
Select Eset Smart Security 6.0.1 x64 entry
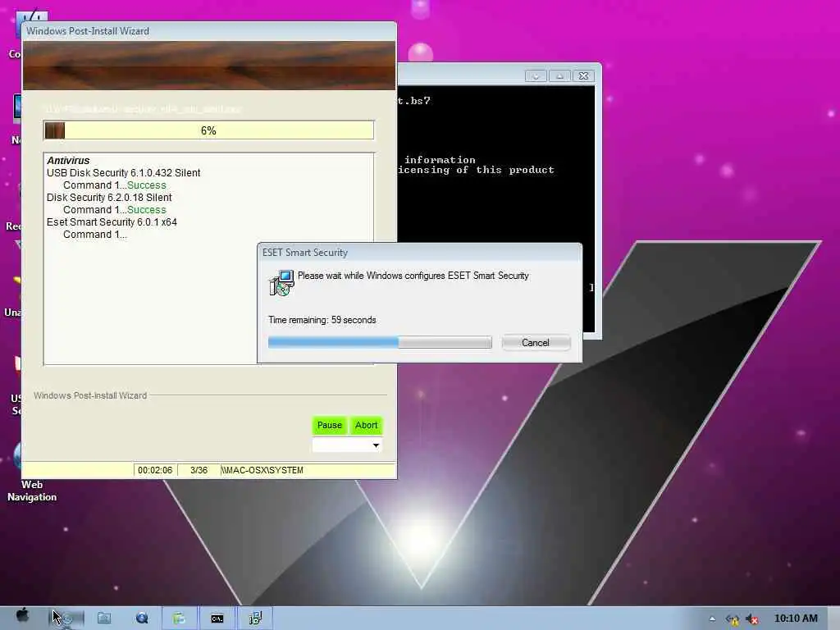click(x=112, y=221)
